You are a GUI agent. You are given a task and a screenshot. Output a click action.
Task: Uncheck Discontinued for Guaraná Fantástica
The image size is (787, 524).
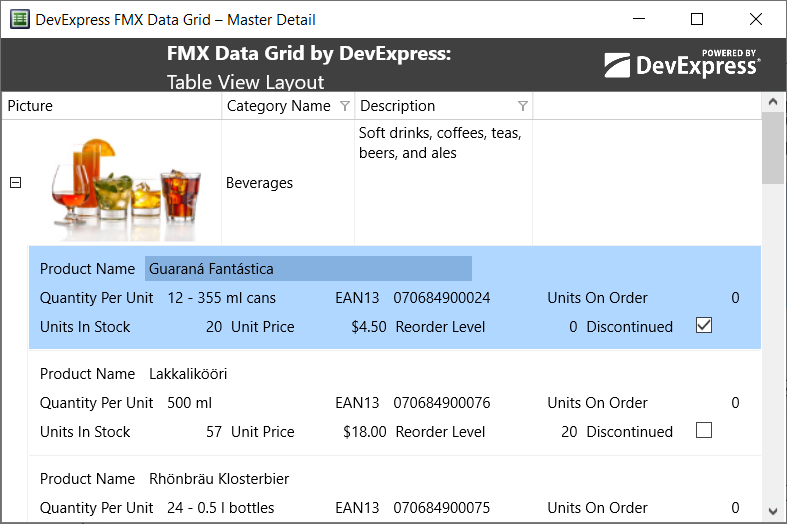(x=704, y=325)
